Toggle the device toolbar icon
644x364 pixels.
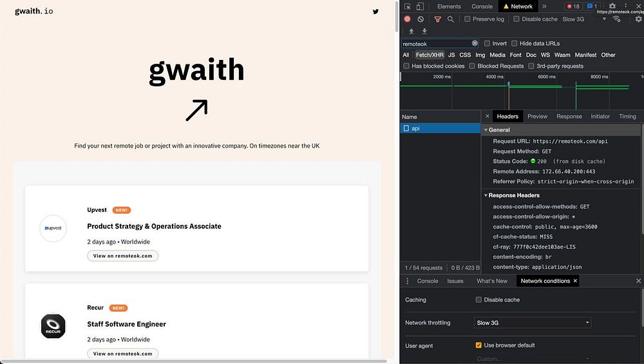pos(420,6)
